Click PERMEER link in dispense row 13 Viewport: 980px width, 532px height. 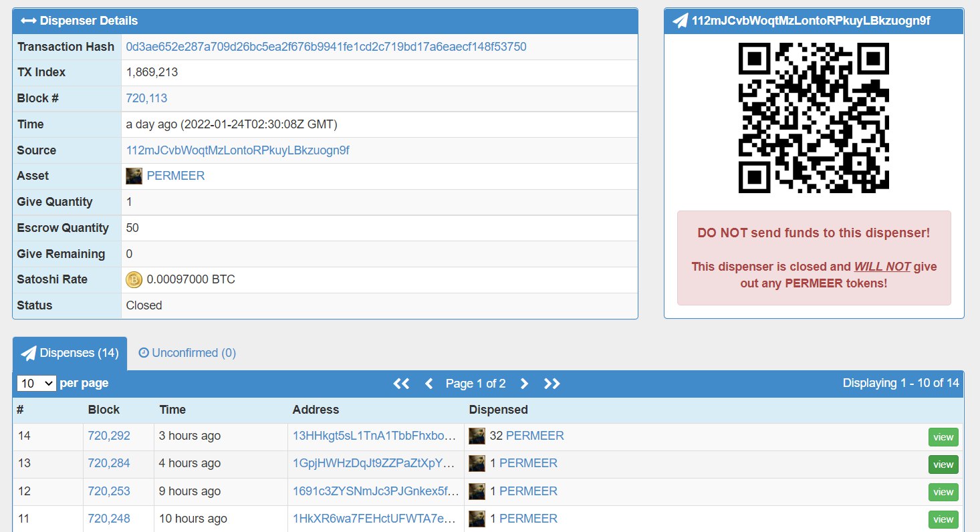(528, 463)
